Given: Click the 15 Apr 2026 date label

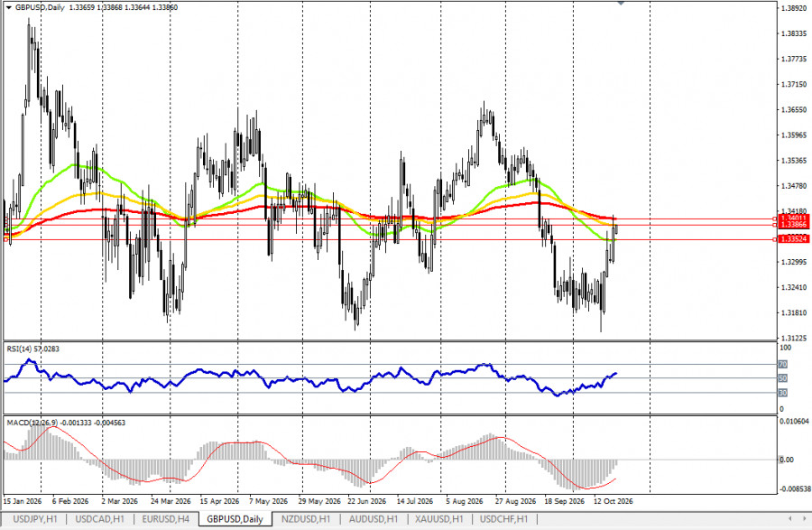Looking at the screenshot, I should pyautogui.click(x=219, y=501).
